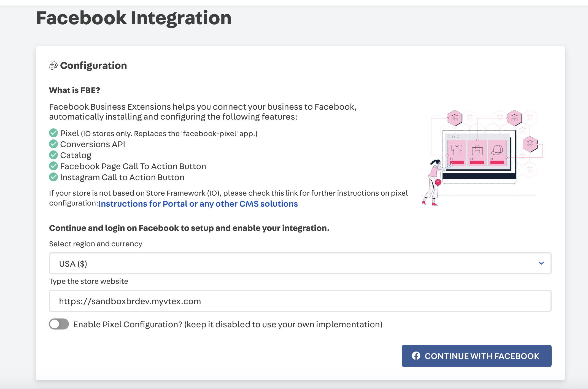Open Instructions for Portal or CMS solutions link

coord(198,204)
